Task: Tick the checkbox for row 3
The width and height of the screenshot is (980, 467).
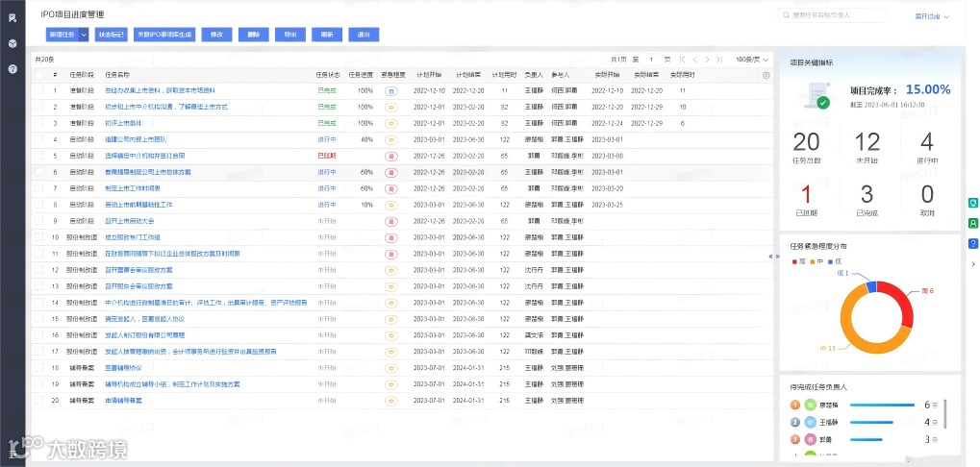Action: point(39,124)
